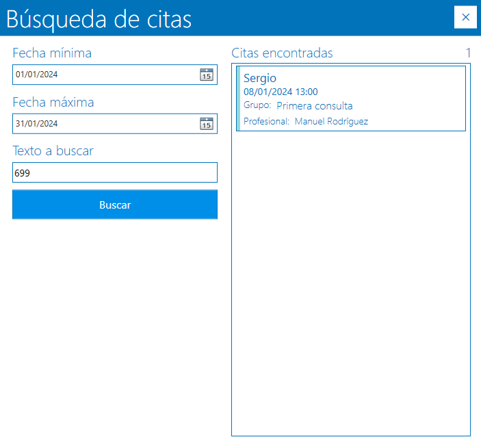Click the results count 1
481x448 pixels.
(468, 53)
